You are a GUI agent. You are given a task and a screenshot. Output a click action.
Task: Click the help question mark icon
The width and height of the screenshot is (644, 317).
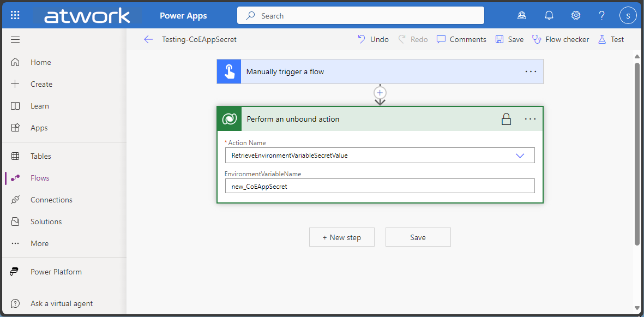601,15
